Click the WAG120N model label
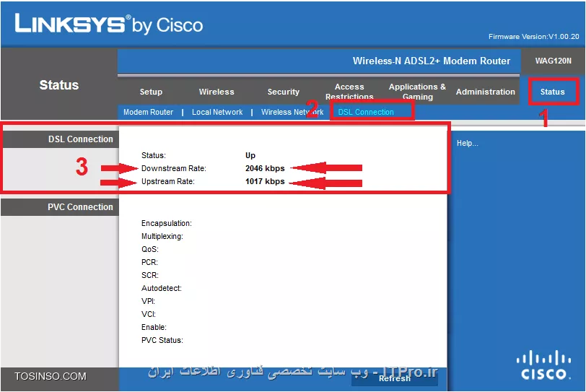Viewport: 586px width, 392px height. pos(553,61)
